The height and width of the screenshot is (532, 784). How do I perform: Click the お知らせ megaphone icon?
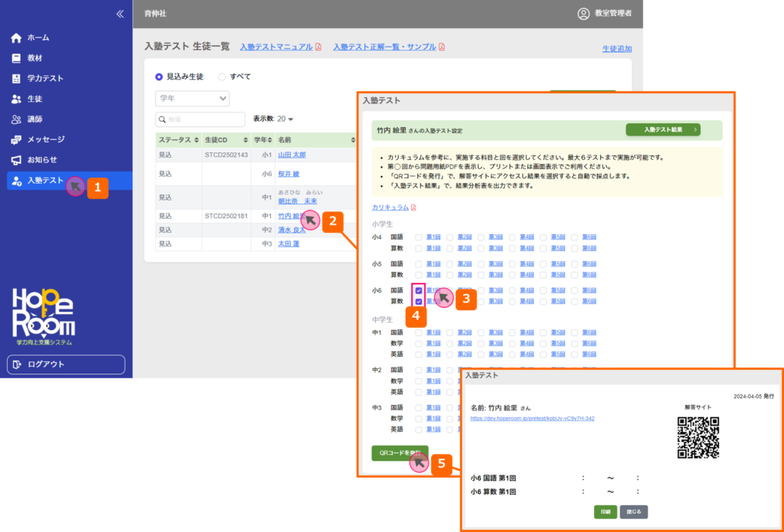click(16, 160)
